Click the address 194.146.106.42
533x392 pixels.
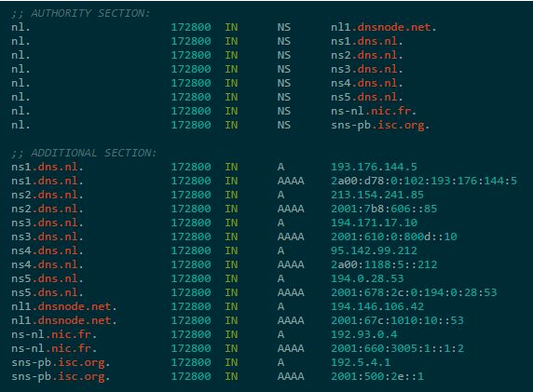pos(377,306)
